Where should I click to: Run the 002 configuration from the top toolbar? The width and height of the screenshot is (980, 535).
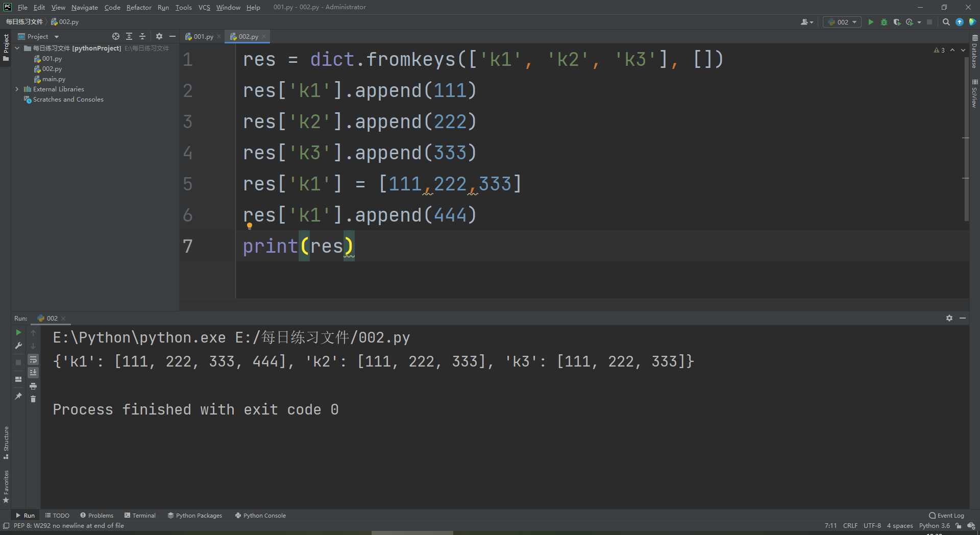871,22
